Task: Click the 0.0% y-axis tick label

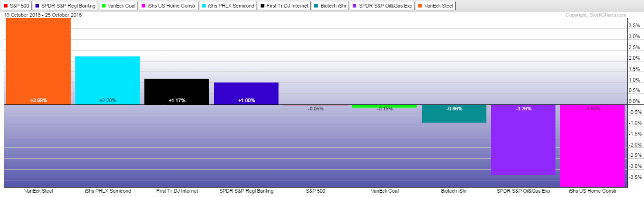Action: coord(634,101)
